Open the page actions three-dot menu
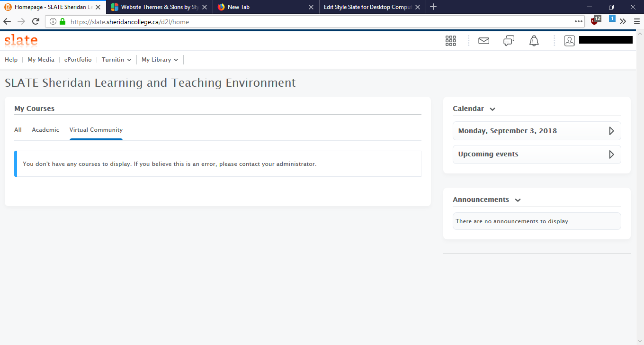Viewport: 644px width, 345px height. click(x=579, y=21)
